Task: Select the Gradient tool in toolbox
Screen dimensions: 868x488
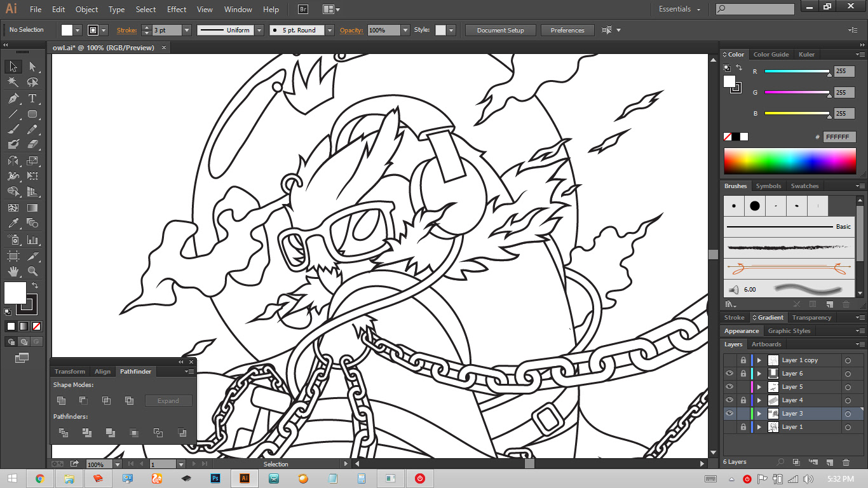Action: 32,208
